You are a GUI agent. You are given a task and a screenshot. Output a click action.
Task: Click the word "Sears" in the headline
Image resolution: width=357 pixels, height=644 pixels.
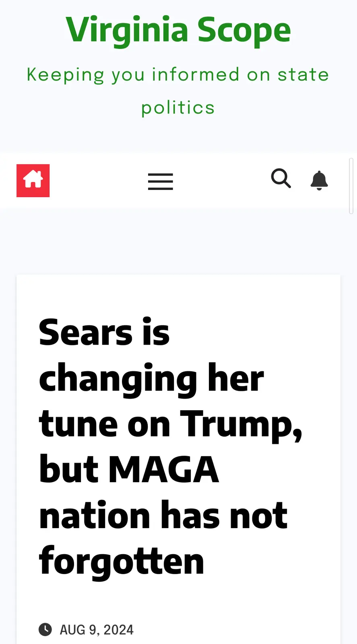point(85,332)
